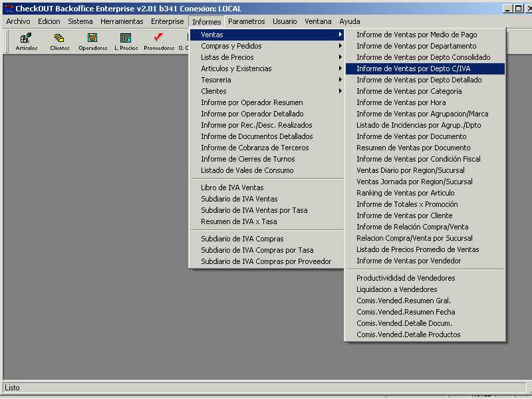Expand the Compras y Pedidos submenu
The height and width of the screenshot is (399, 532).
(267, 46)
